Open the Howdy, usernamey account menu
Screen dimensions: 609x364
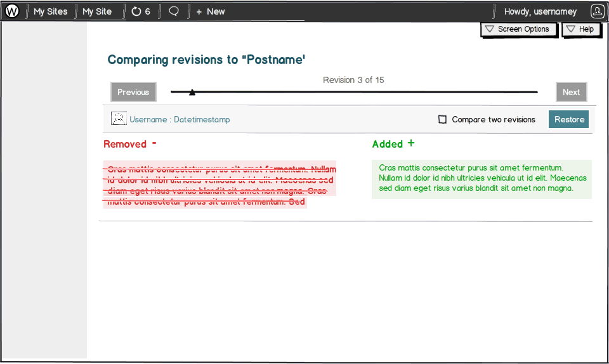(540, 11)
